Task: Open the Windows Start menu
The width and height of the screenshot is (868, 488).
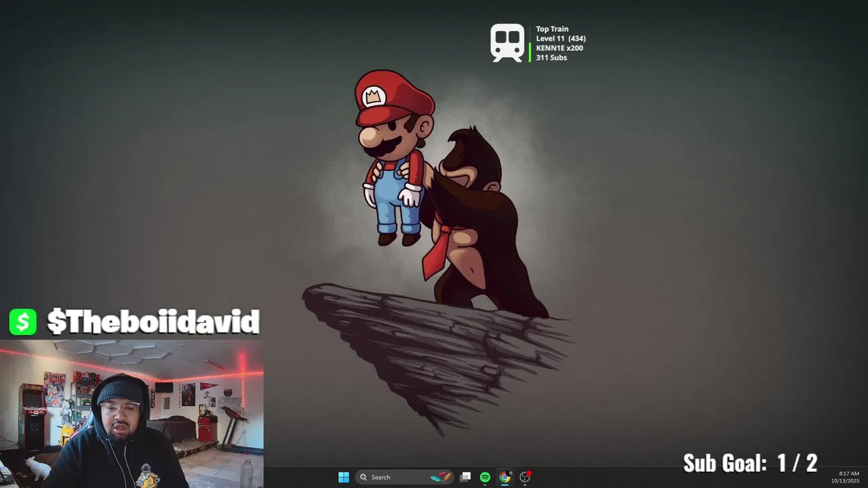Action: (x=344, y=477)
